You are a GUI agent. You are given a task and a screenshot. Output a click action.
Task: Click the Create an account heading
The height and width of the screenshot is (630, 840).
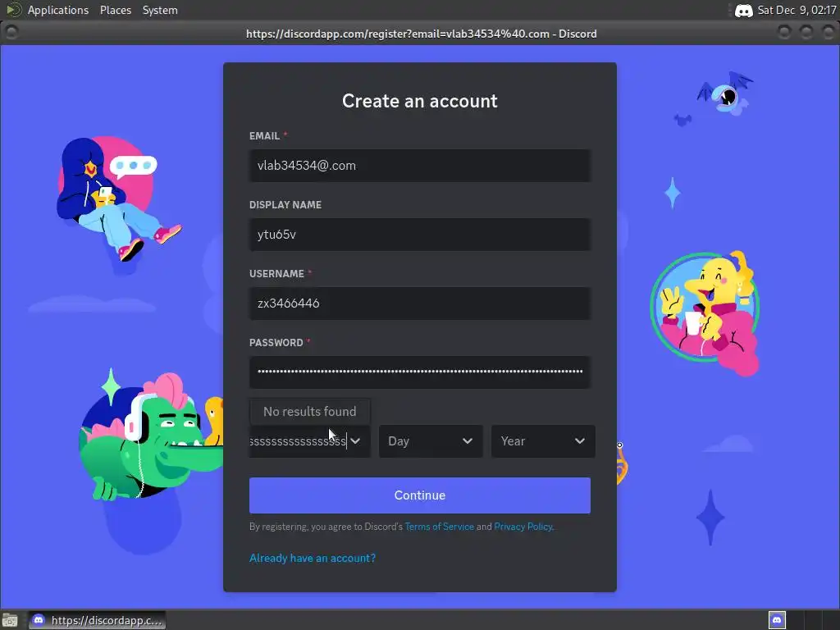coord(419,101)
